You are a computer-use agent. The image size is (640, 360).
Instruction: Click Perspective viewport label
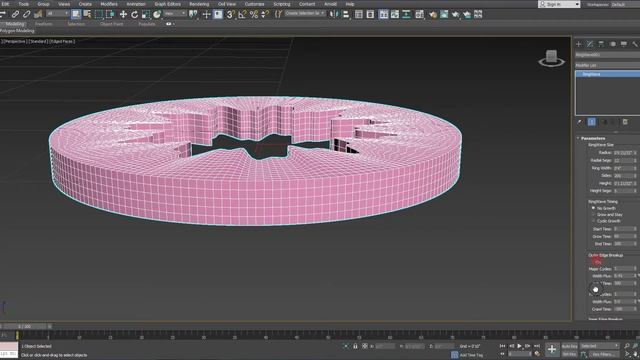[15, 42]
